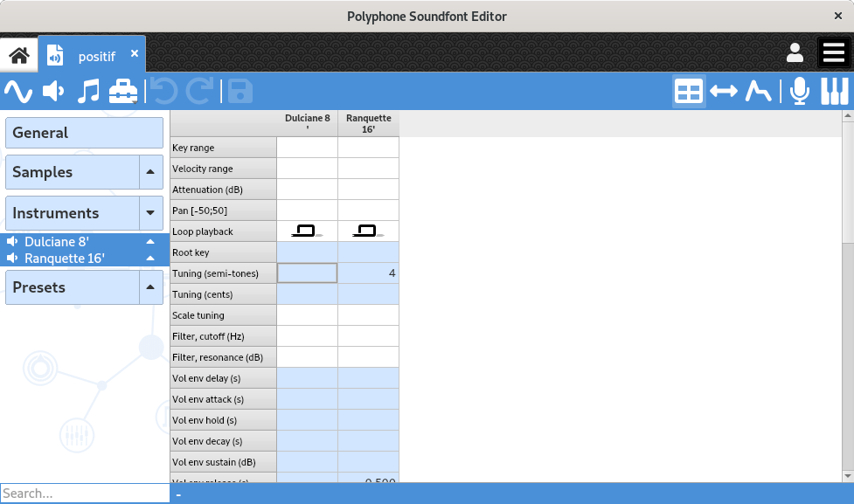Select the table view icon
The image size is (854, 504).
(x=689, y=91)
